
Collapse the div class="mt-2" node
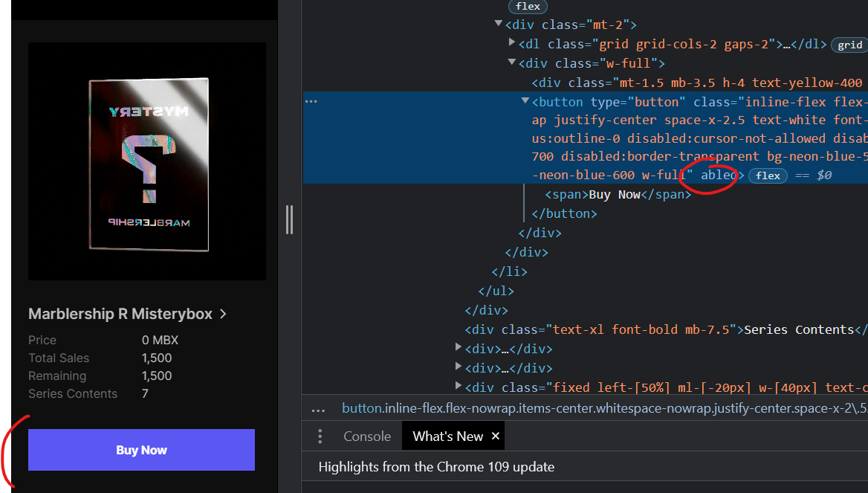pos(499,25)
